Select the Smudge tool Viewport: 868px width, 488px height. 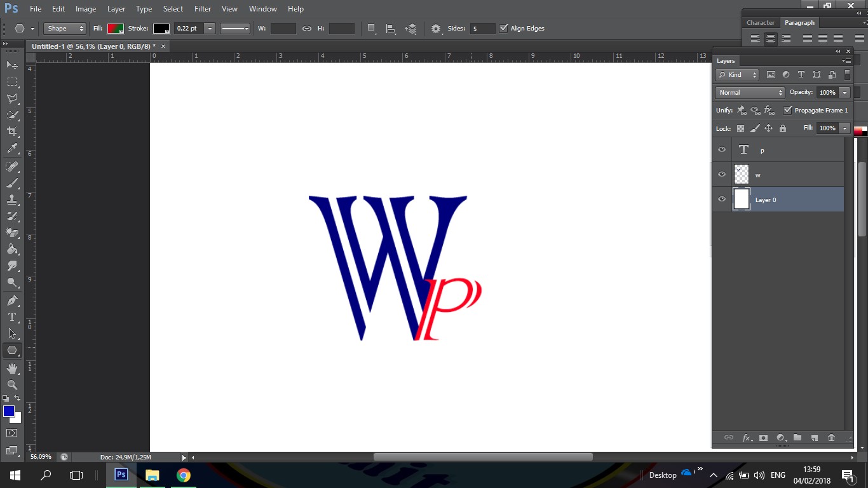point(12,266)
